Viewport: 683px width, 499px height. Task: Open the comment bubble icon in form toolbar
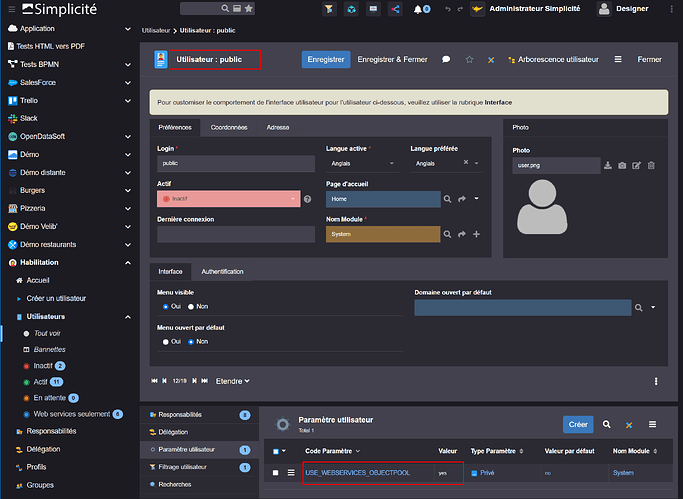446,59
